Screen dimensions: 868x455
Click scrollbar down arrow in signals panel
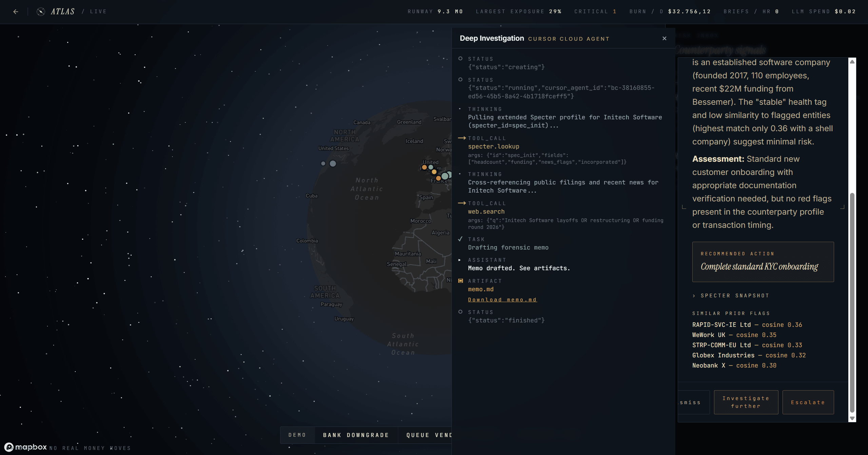pyautogui.click(x=852, y=418)
